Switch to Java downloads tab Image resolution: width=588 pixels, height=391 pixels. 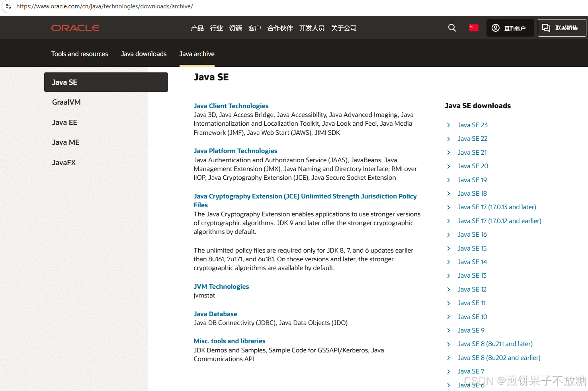(144, 54)
